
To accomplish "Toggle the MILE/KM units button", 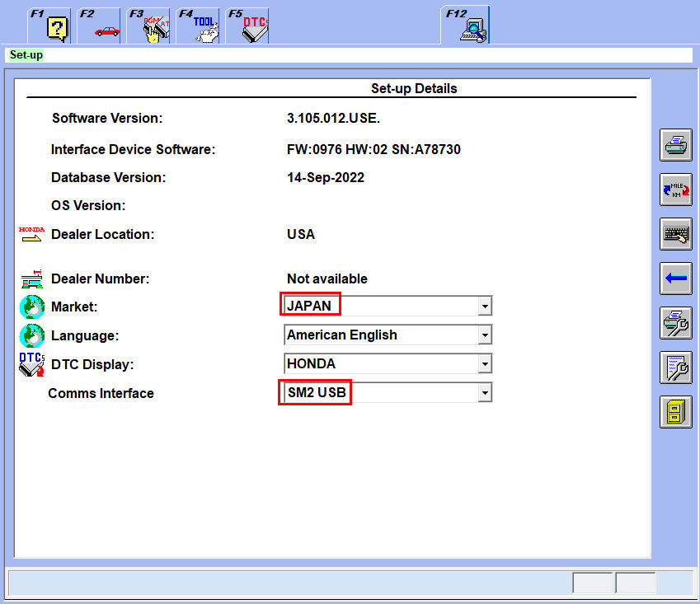I will pyautogui.click(x=676, y=190).
